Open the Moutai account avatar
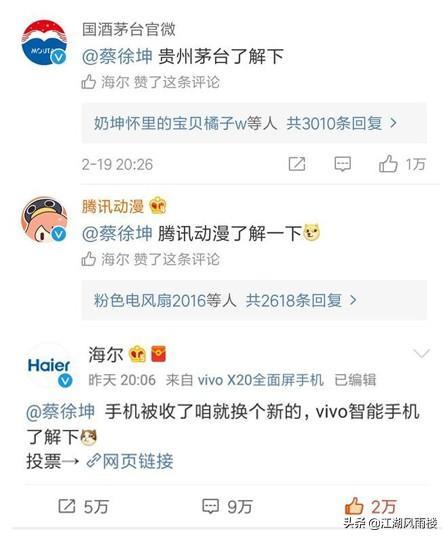The height and width of the screenshot is (539, 447). (44, 43)
